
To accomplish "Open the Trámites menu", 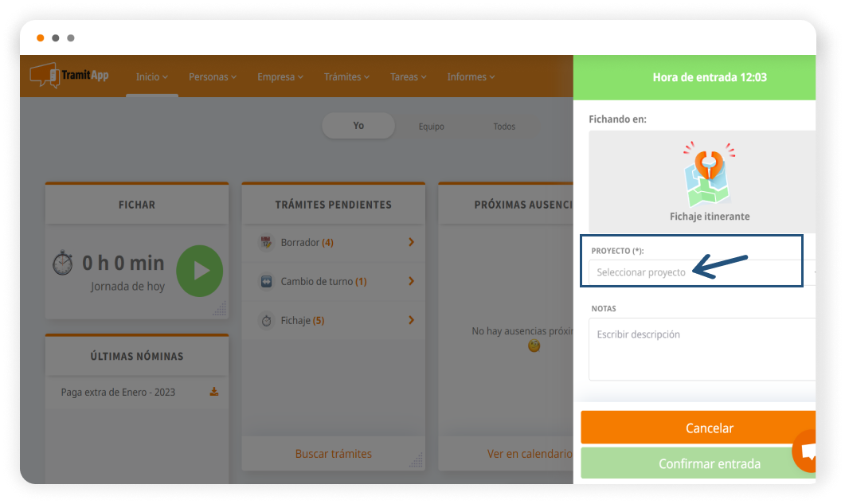I will coord(346,77).
